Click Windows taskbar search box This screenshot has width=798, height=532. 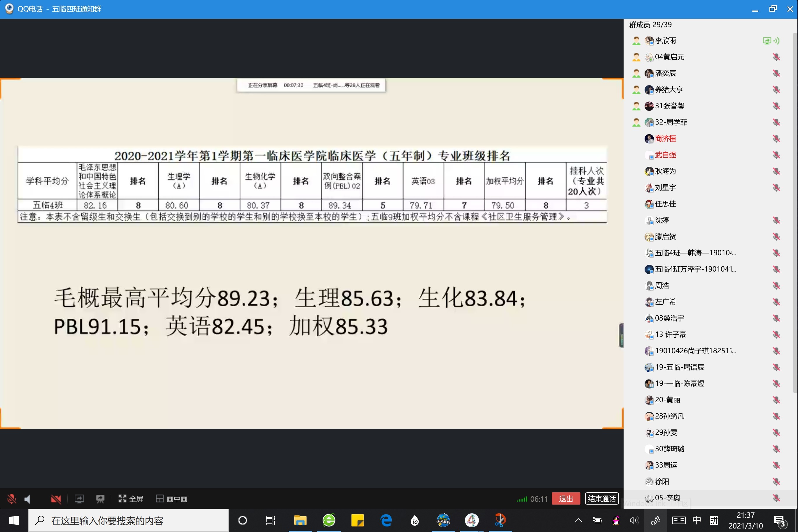coord(128,520)
